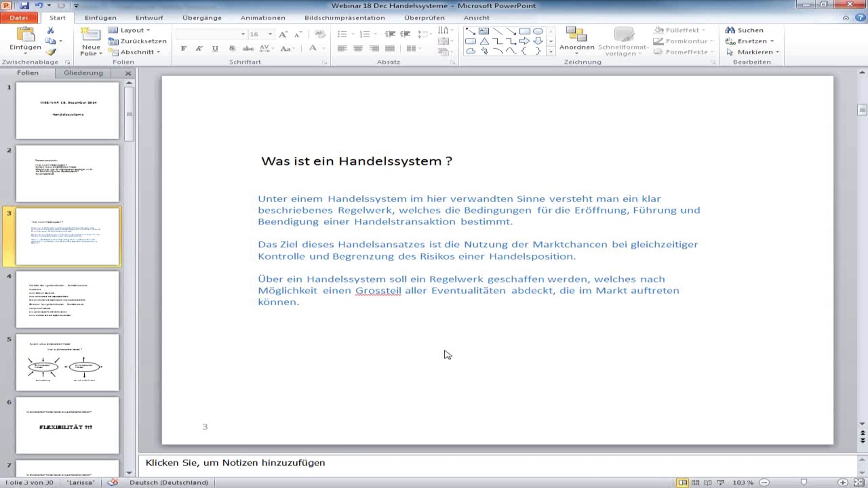This screenshot has width=868, height=488.
Task: Click the zoom slider handle
Action: click(804, 483)
